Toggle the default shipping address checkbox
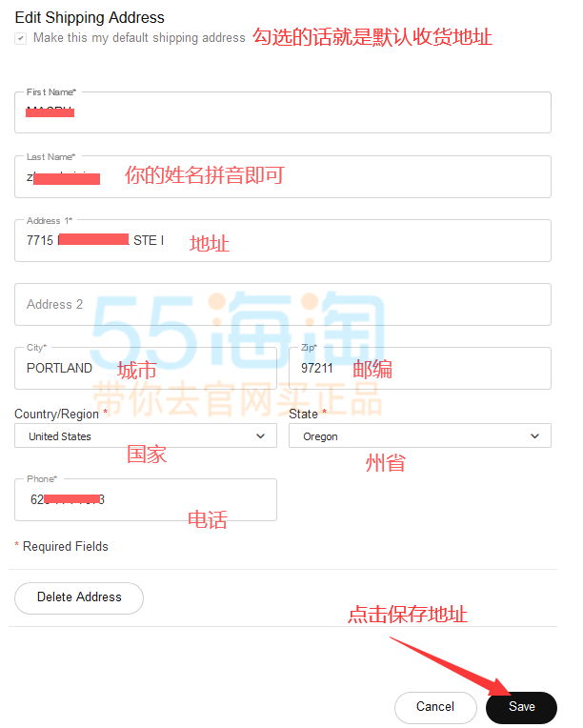 [x=20, y=38]
